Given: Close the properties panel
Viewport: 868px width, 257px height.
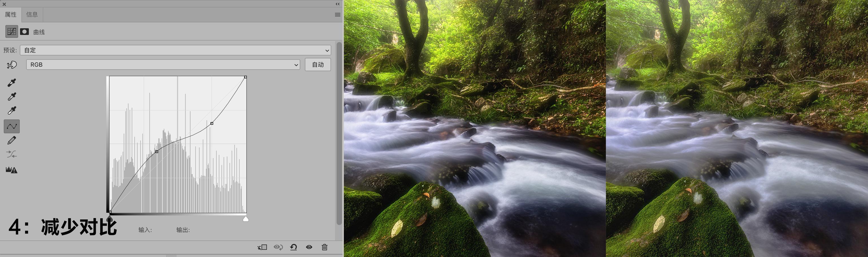Looking at the screenshot, I should [5, 4].
